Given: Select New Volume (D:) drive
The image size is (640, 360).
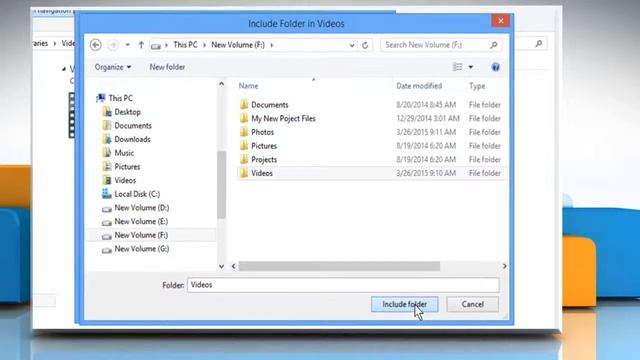Looking at the screenshot, I should pyautogui.click(x=141, y=208).
